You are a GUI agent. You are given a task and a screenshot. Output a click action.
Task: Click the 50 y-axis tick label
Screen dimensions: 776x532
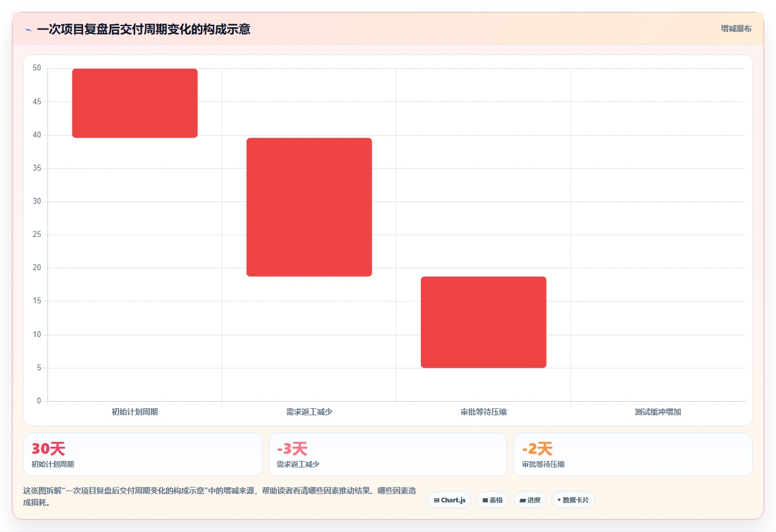point(37,68)
